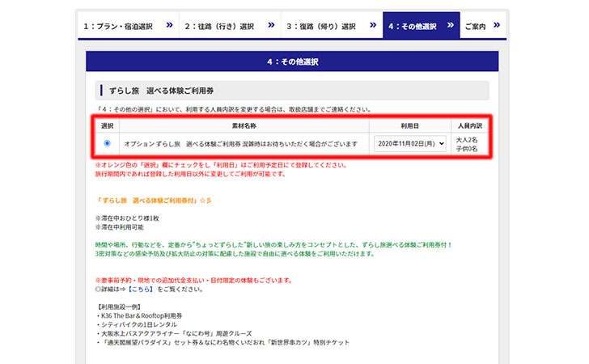Viewport: 589px width, 364px height.
Task: Click the シティバイクの1日レンタル list item
Action: coord(137,324)
